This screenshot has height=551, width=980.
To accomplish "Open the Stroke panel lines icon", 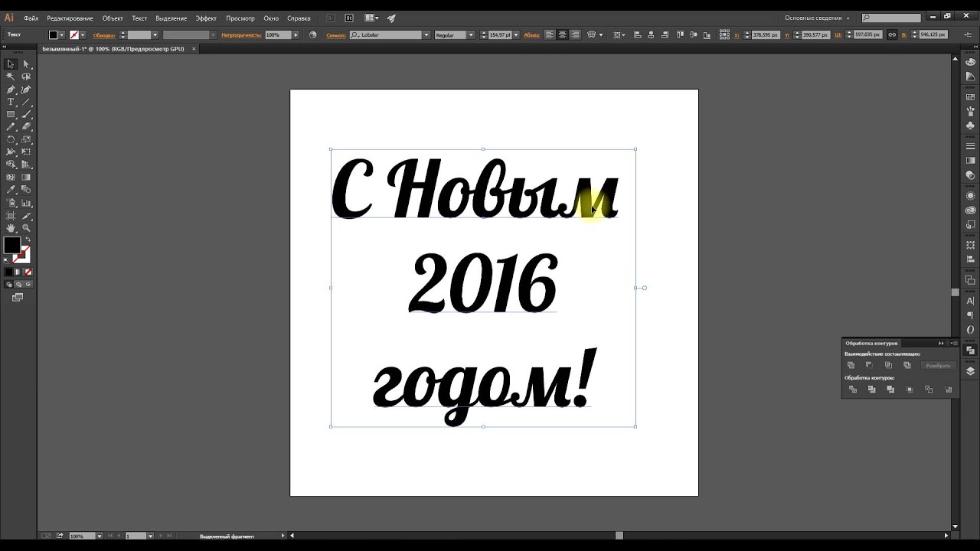I will [971, 145].
